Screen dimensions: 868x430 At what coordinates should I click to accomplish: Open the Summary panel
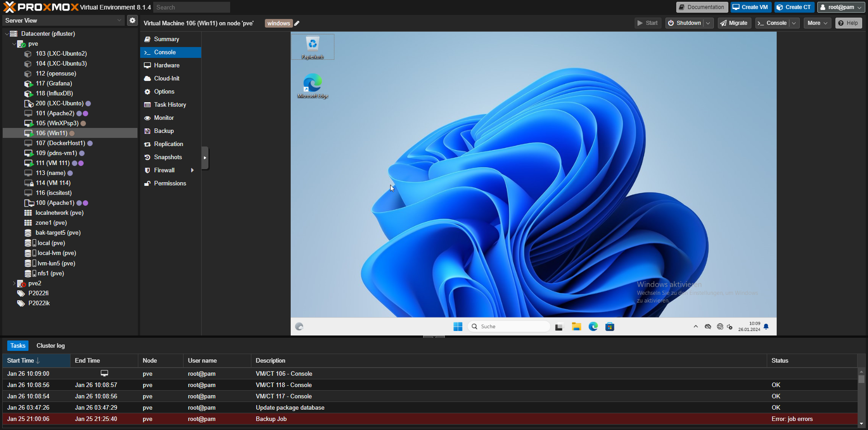tap(170, 39)
